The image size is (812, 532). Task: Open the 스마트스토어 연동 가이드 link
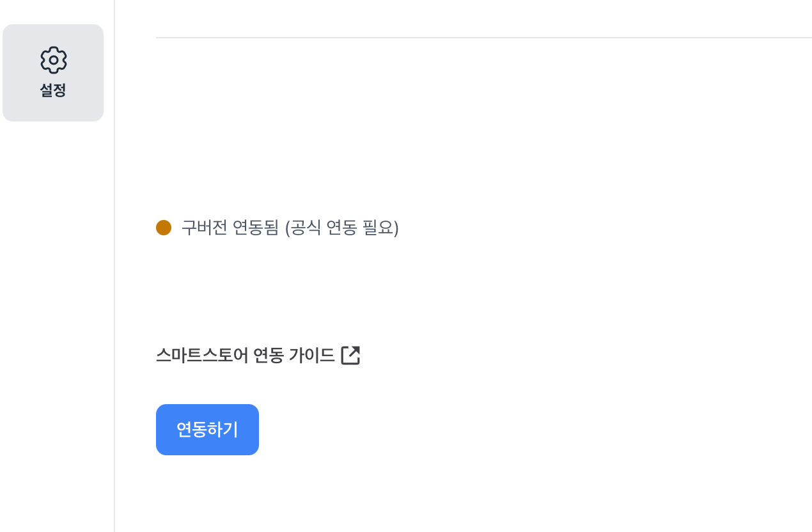tap(246, 355)
